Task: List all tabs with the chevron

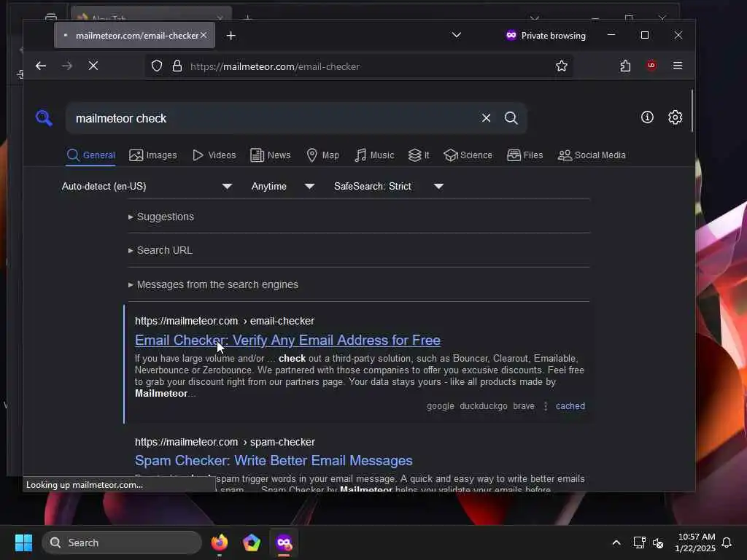Action: pyautogui.click(x=457, y=35)
